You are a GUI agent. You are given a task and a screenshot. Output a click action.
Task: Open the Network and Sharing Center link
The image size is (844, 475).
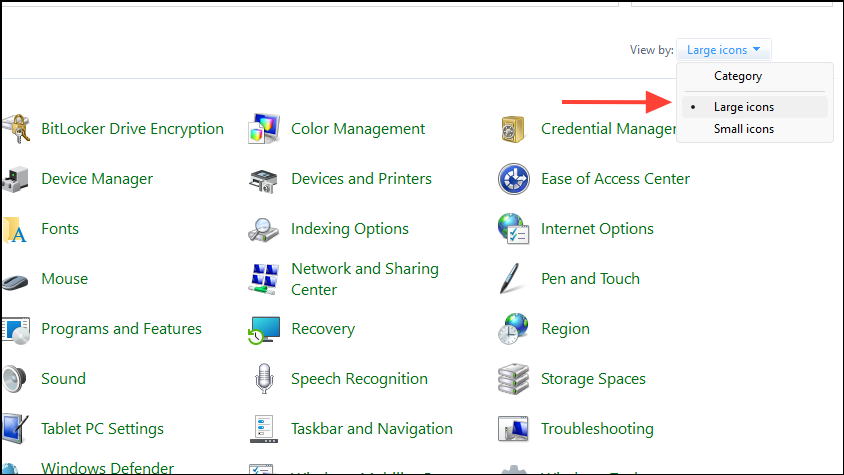(x=365, y=279)
